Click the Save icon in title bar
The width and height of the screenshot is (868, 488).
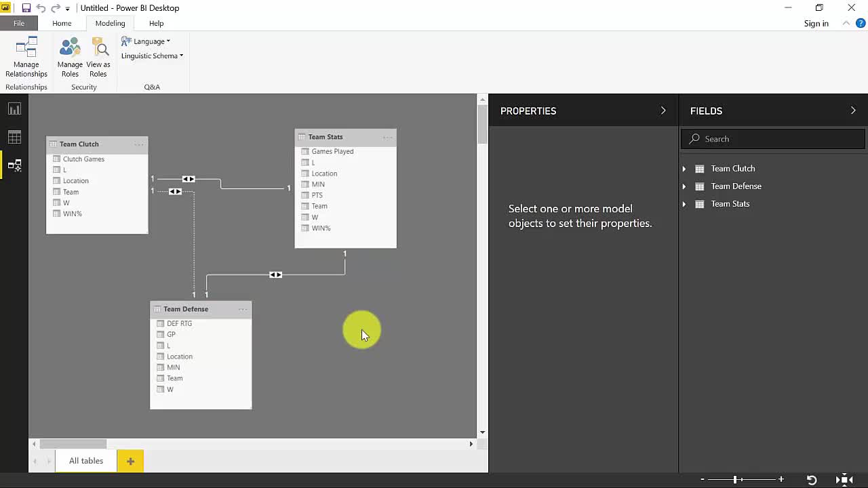pyautogui.click(x=26, y=8)
